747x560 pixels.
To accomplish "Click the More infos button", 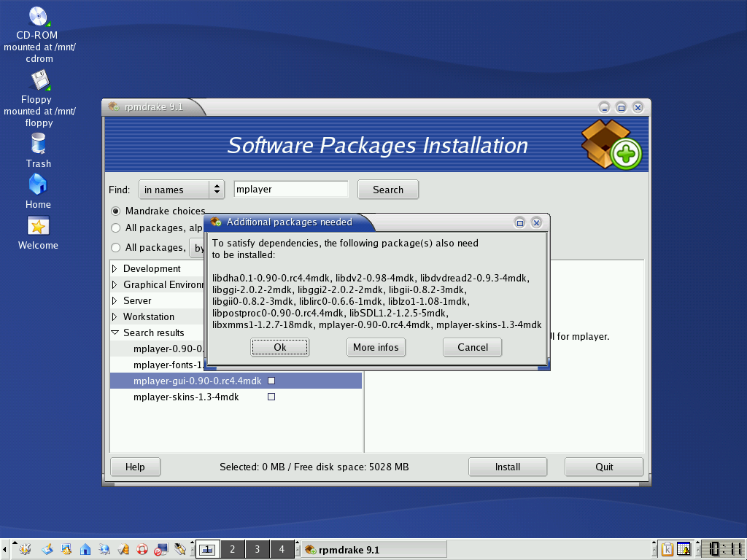I will (376, 347).
